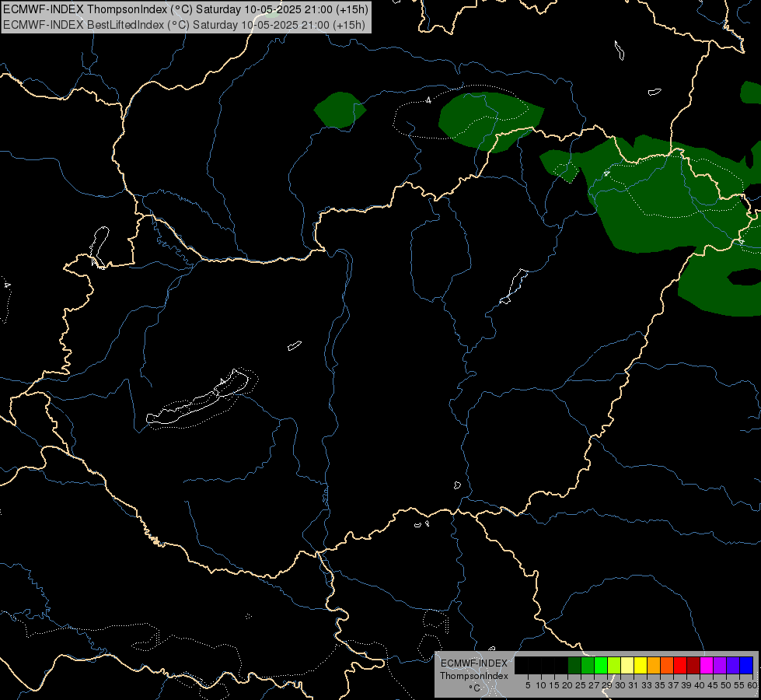Select the yellow 31–33 legend swatch
Viewport: 761px width, 700px height.
point(641,665)
